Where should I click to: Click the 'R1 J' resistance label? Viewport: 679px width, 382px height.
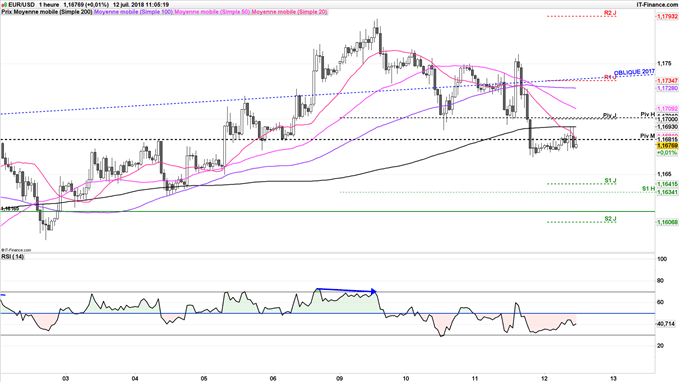coord(610,77)
